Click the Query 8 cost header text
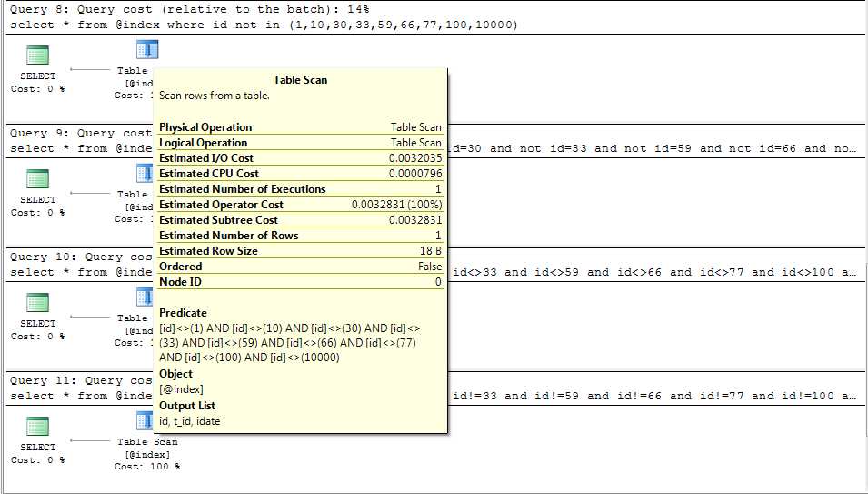This screenshot has width=868, height=494. pos(190,9)
